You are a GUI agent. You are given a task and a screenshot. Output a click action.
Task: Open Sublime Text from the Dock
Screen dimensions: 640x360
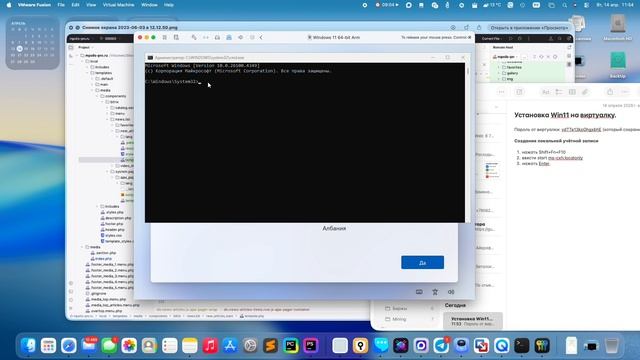click(x=271, y=346)
